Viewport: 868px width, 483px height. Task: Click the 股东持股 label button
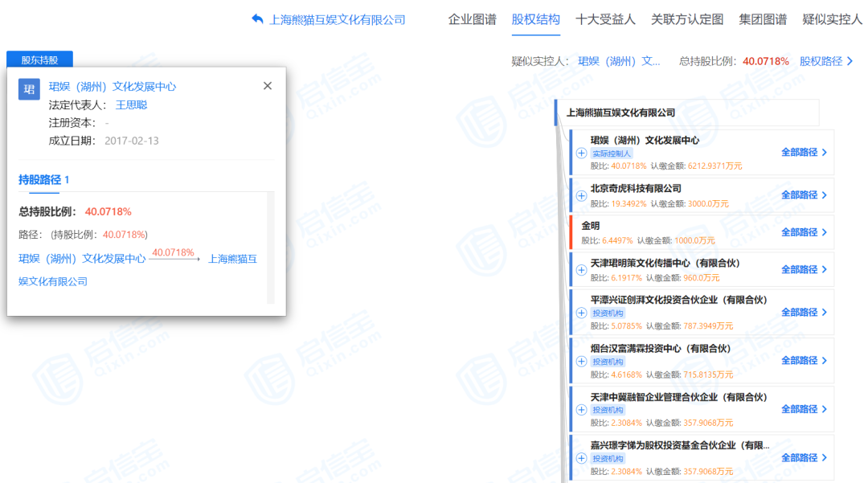tap(39, 59)
